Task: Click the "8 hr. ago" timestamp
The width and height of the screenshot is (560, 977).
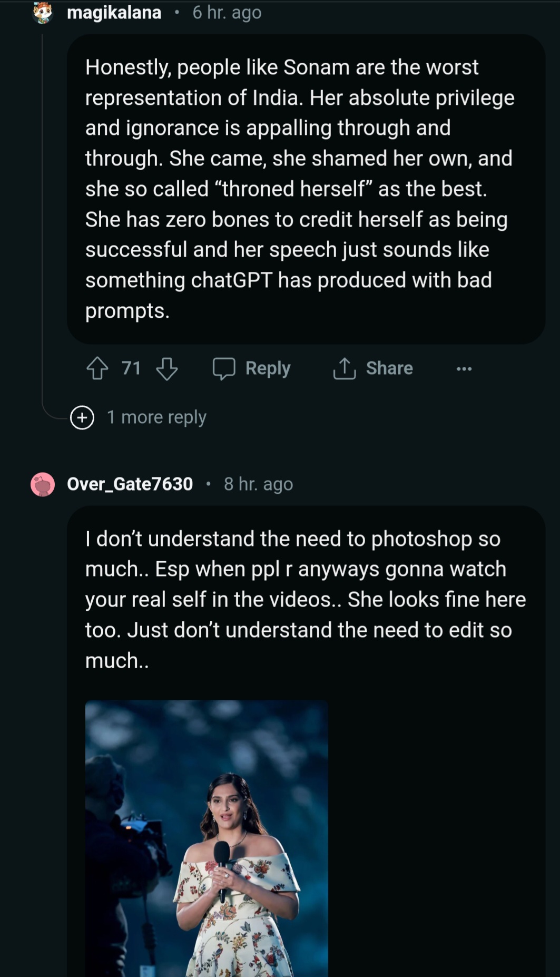Action: (258, 484)
